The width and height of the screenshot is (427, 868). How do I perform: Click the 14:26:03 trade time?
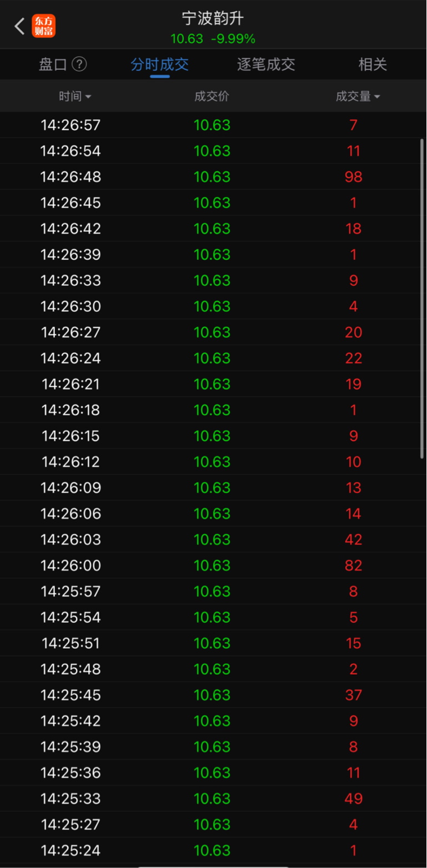tap(71, 539)
